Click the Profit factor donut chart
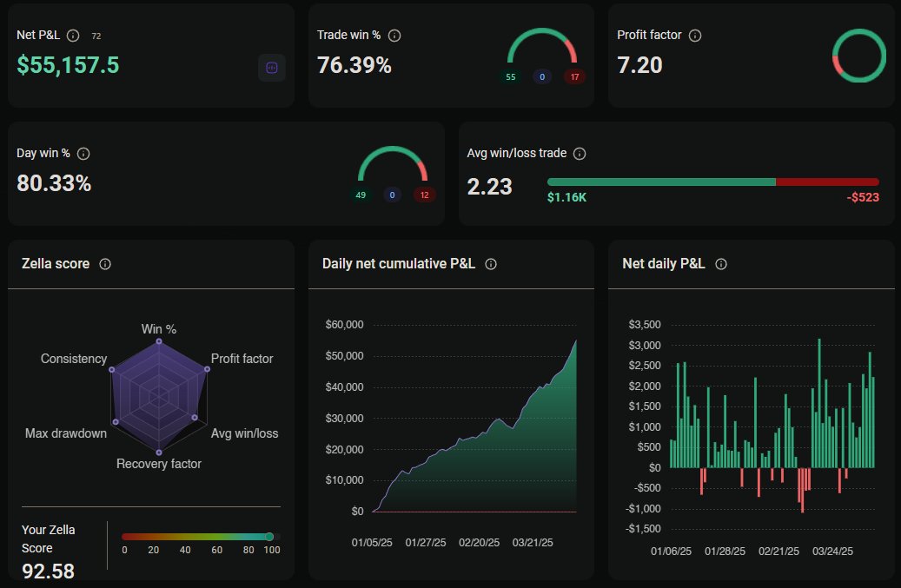This screenshot has height=588, width=901. point(859,56)
